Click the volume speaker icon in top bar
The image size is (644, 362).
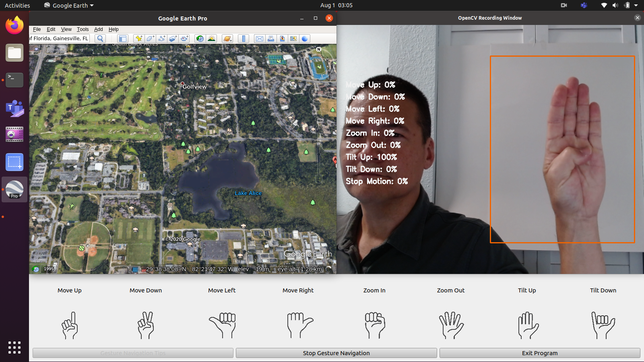[x=615, y=5]
